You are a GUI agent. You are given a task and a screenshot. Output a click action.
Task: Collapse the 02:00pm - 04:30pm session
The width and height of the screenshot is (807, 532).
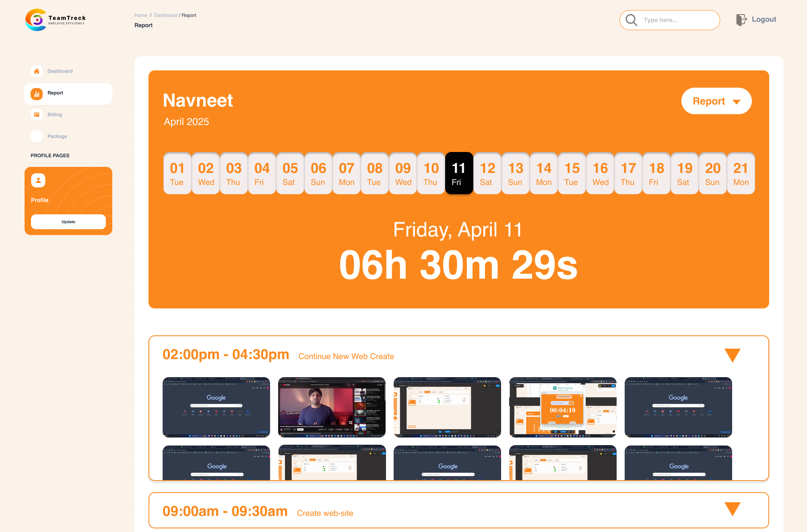[733, 355]
